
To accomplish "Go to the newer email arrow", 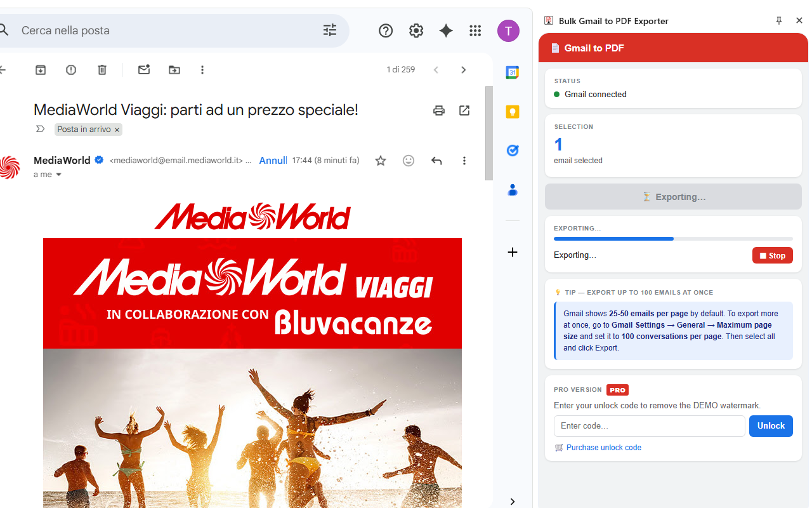I will point(436,70).
